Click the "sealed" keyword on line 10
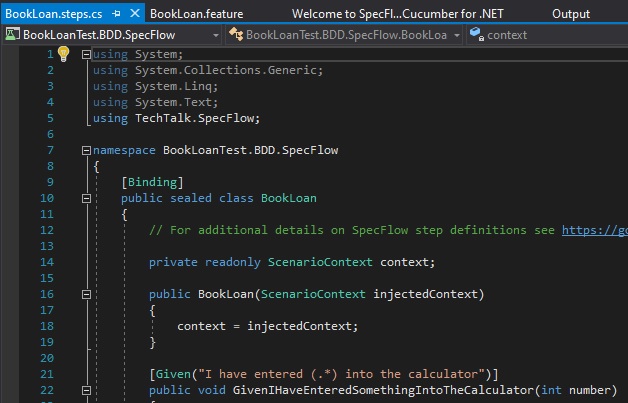Screen dimensions: 628x403 191,198
